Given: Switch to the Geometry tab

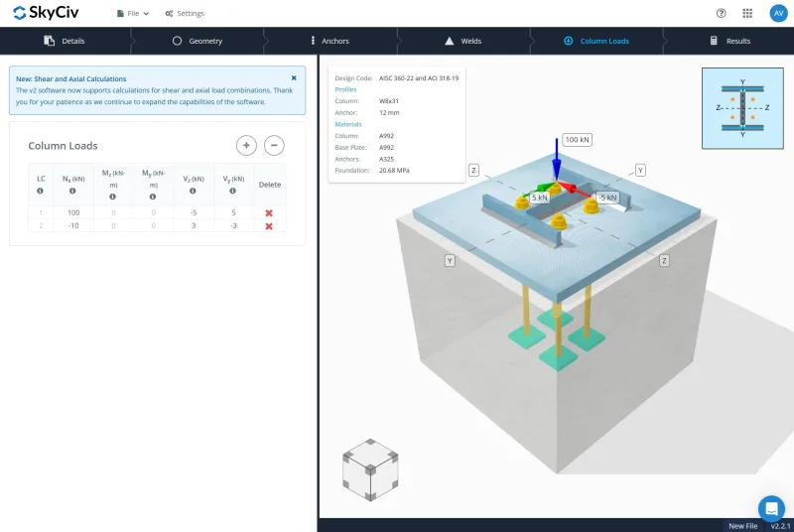Looking at the screenshot, I should tap(198, 41).
